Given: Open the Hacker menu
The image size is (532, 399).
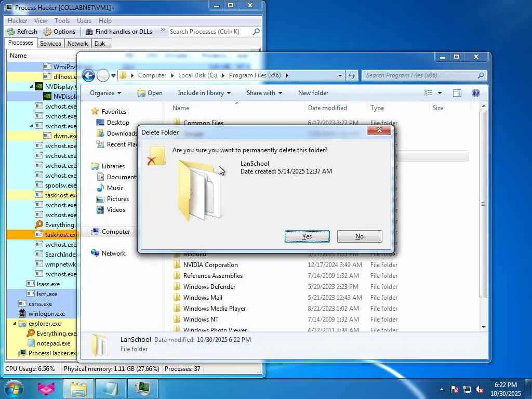Looking at the screenshot, I should (17, 21).
